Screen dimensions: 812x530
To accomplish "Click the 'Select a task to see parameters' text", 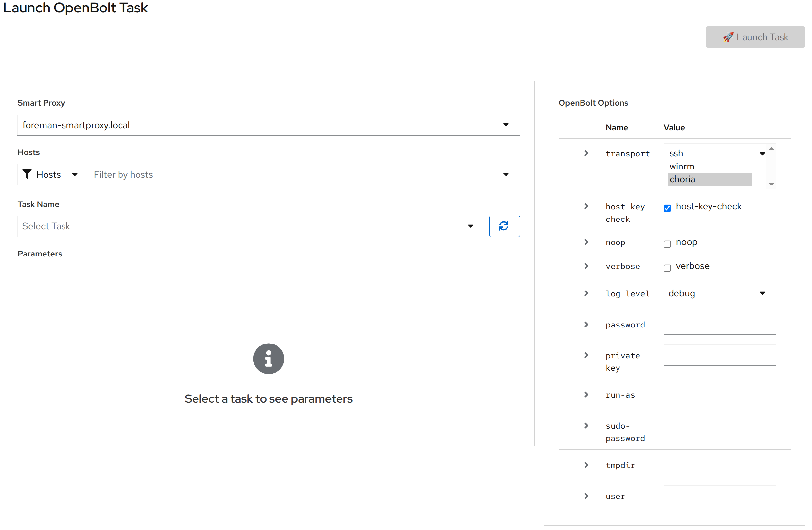I will pyautogui.click(x=268, y=399).
